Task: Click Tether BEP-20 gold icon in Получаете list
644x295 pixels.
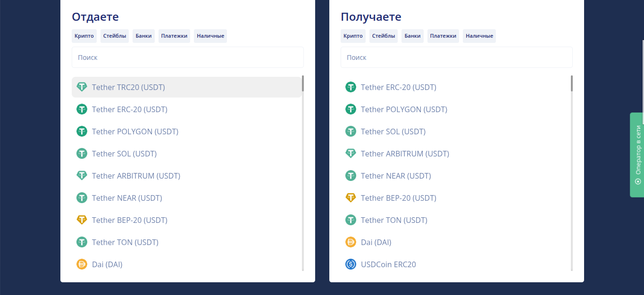Action: point(351,198)
